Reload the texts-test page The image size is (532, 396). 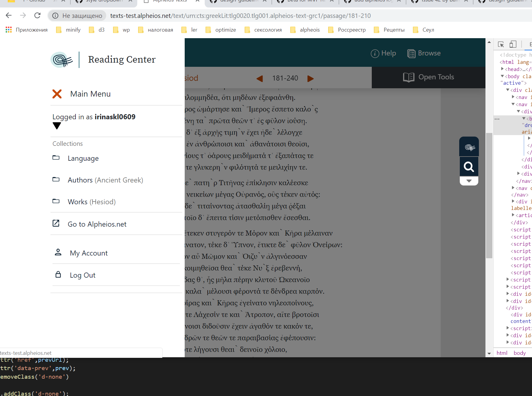tap(37, 16)
